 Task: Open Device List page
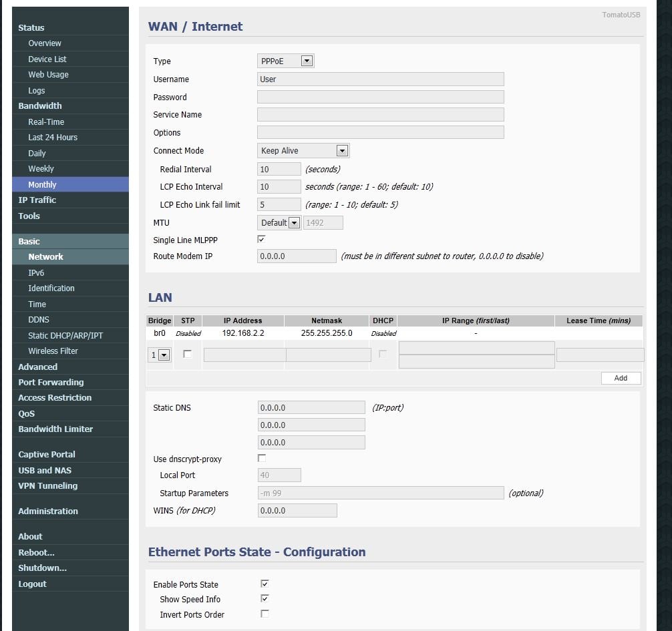pyautogui.click(x=47, y=59)
